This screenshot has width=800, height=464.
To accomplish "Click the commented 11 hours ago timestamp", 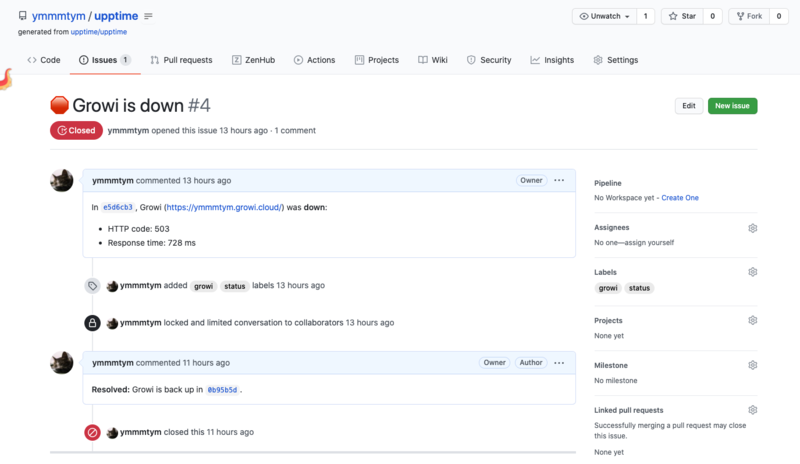I will click(x=206, y=362).
